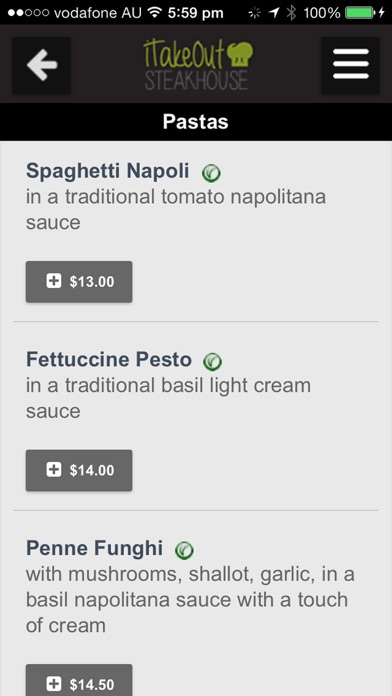Select the Pastas category header

[196, 122]
